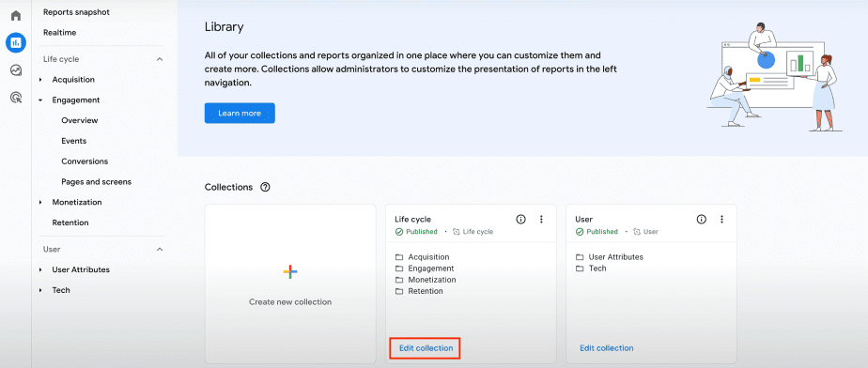Viewport: 868px width, 368px height.
Task: Open info icon on User card
Action: [x=701, y=219]
